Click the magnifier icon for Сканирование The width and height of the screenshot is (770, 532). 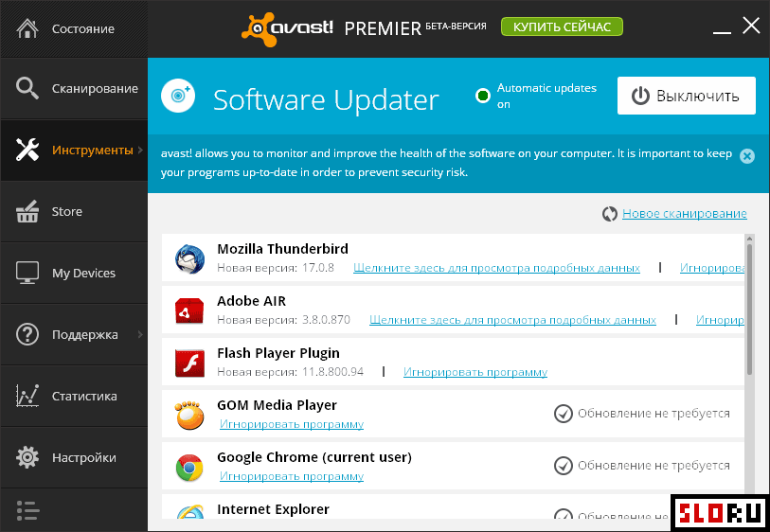(x=27, y=88)
